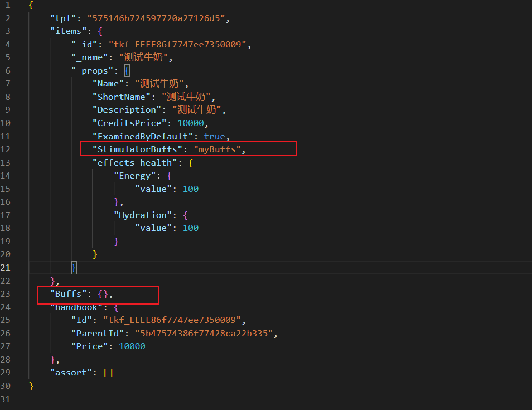Click the CreditsPrice value 10000
532x410 pixels.
[x=191, y=123]
